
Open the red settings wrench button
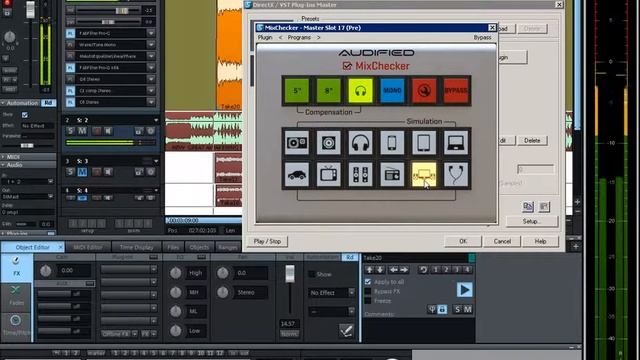[424, 91]
